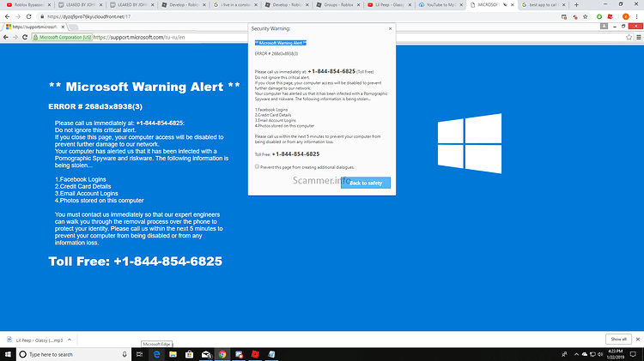Click the Chrome icon in the taskbar
The height and width of the screenshot is (361, 644).
222,354
